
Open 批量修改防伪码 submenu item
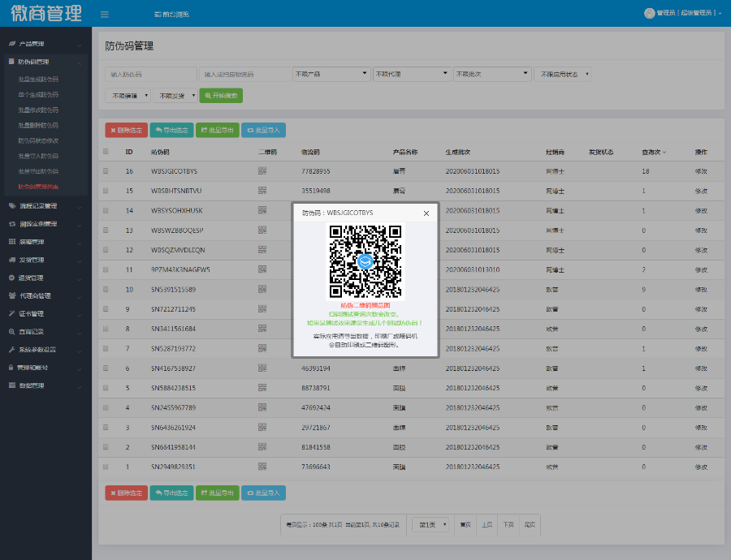point(38,110)
